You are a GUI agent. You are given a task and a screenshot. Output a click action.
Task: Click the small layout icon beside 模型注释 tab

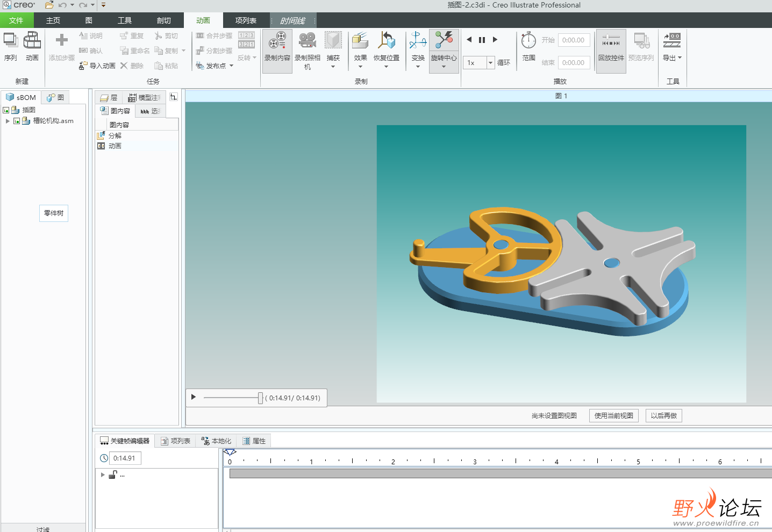(173, 97)
